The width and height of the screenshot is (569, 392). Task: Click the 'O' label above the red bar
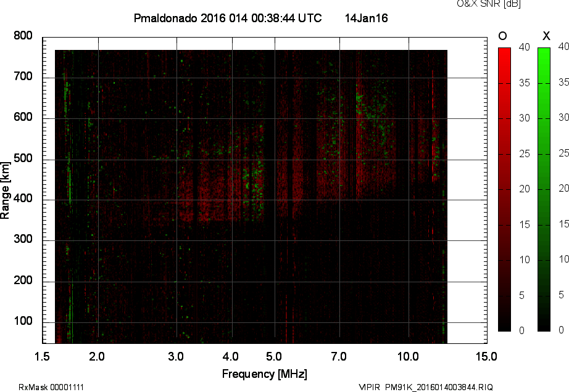click(x=502, y=36)
